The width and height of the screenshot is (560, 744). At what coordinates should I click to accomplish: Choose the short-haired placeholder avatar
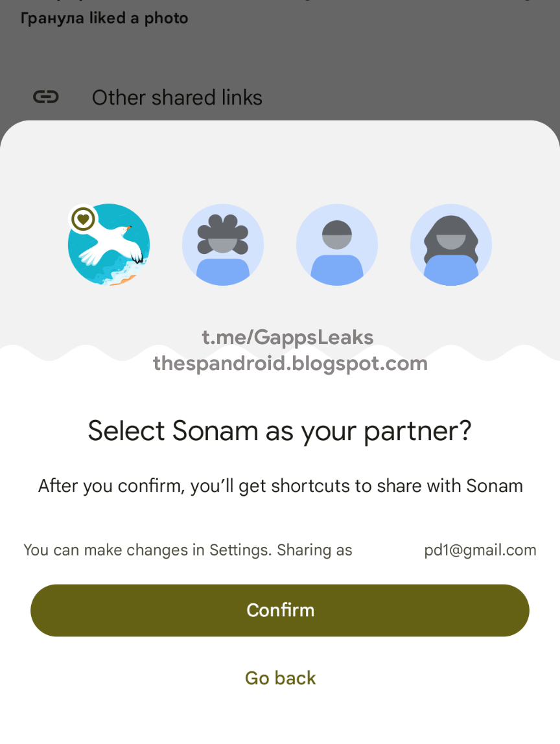click(x=337, y=244)
